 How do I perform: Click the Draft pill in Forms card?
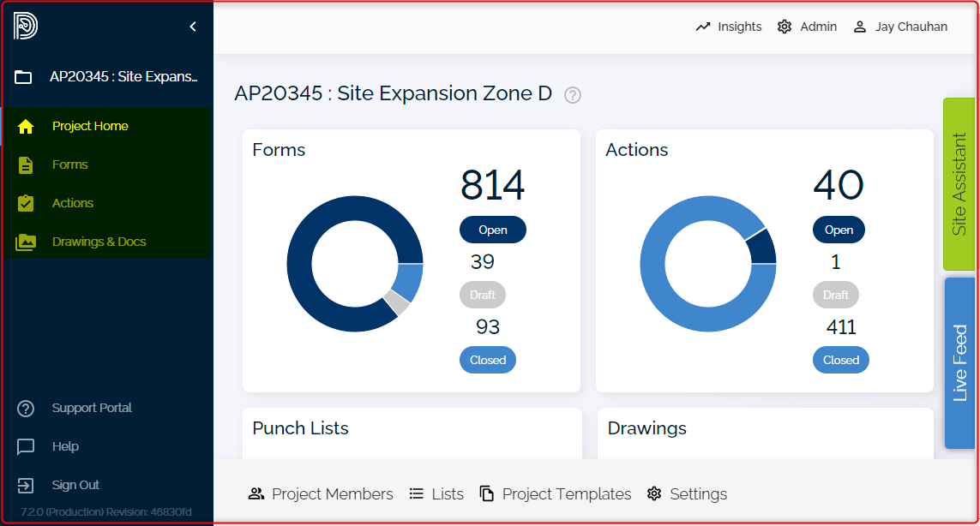[483, 295]
